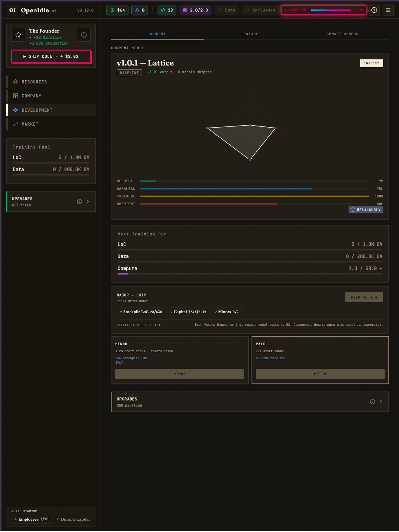Click the Employees 2/10 requirement
This screenshot has height=532, width=399.
[32, 520]
